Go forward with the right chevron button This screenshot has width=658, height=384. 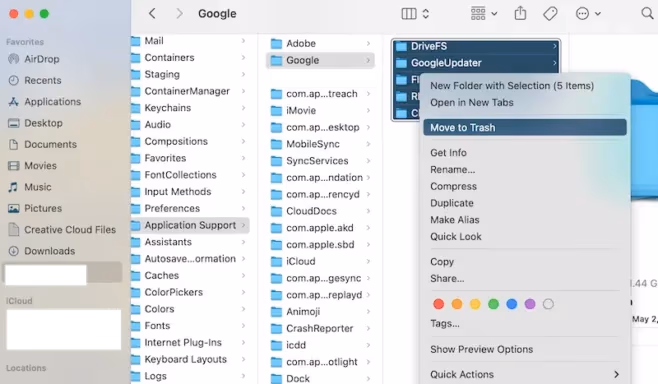click(179, 13)
